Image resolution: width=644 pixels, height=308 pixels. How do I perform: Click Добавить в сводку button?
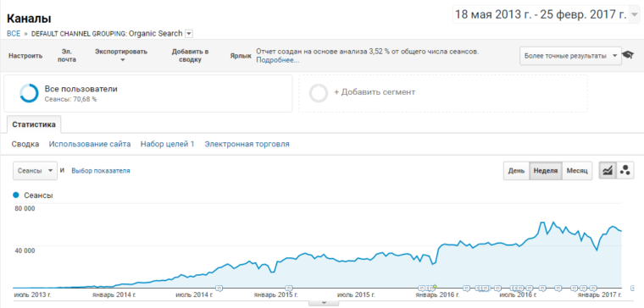tap(190, 56)
